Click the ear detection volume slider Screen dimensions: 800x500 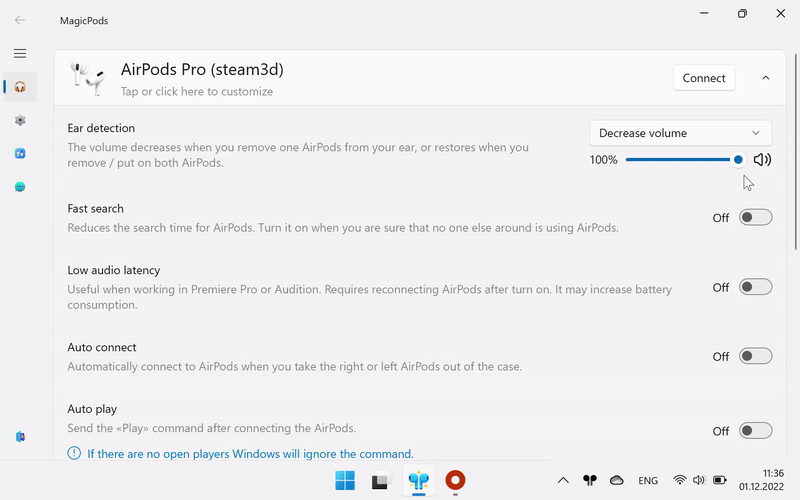pos(680,160)
